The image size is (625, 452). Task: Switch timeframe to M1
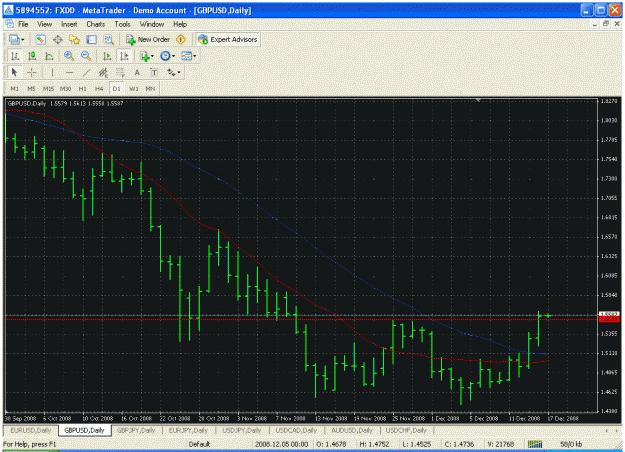(x=15, y=88)
